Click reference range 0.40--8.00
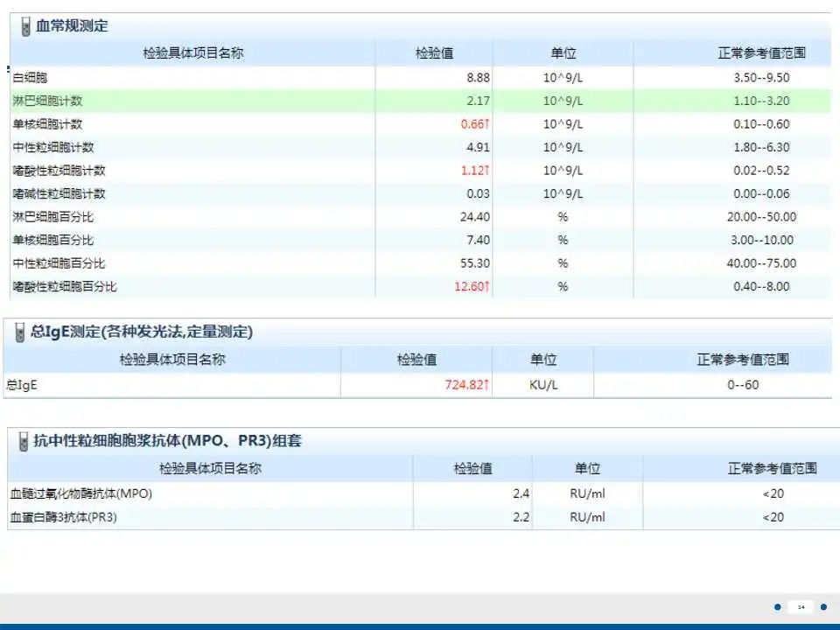This screenshot has width=840, height=630. (x=761, y=287)
